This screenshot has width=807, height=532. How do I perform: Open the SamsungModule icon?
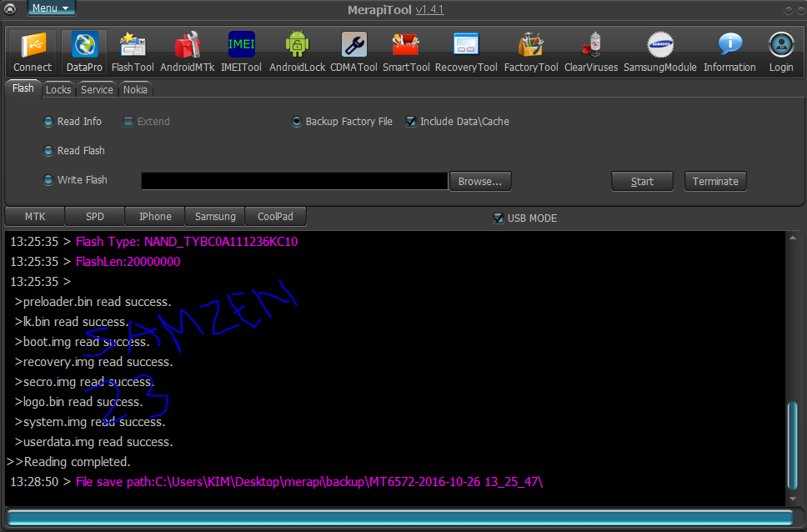[660, 52]
